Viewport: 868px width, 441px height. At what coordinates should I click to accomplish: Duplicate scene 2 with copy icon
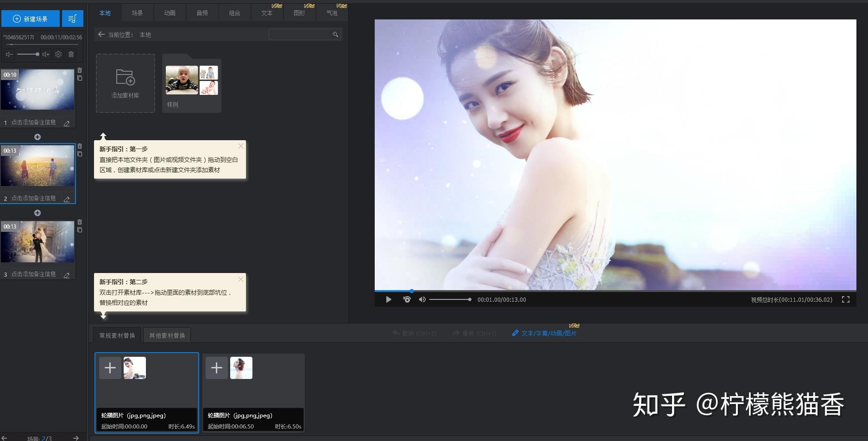pyautogui.click(x=80, y=154)
